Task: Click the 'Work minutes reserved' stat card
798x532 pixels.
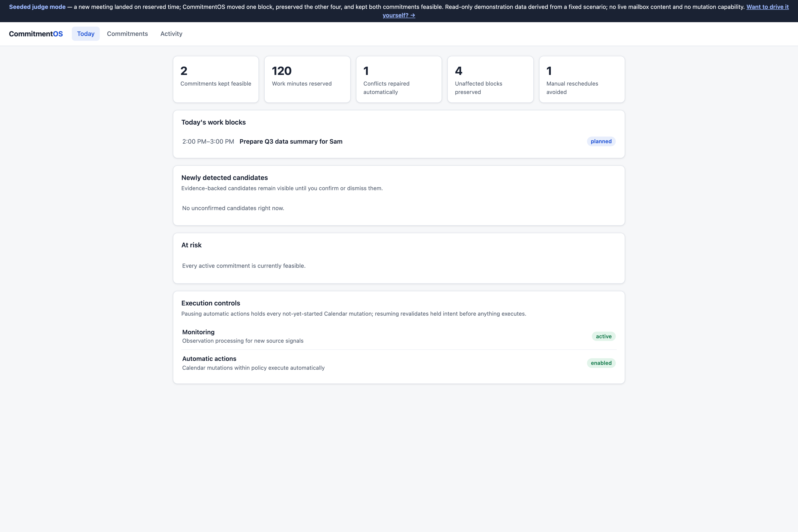Action: 307,79
